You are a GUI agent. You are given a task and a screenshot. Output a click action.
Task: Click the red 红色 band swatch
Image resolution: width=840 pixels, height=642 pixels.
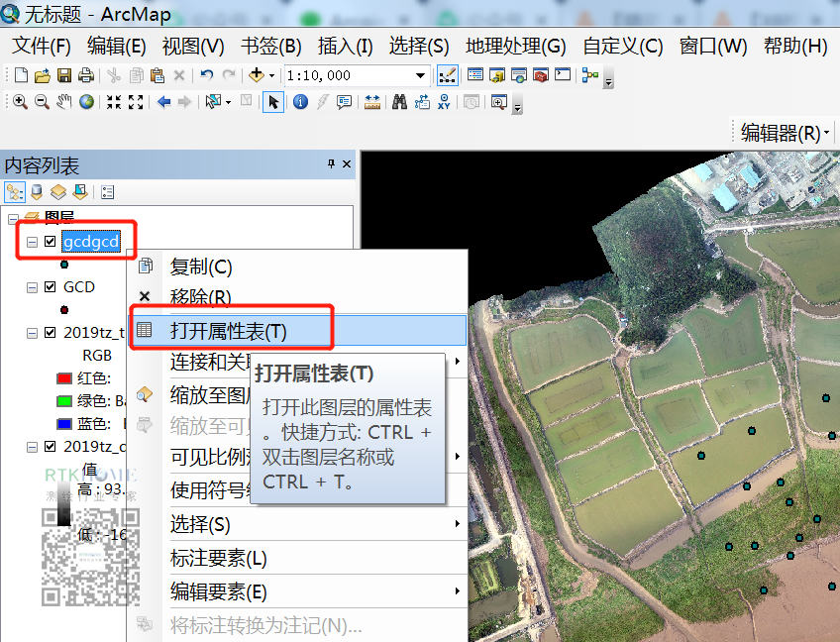coord(65,378)
